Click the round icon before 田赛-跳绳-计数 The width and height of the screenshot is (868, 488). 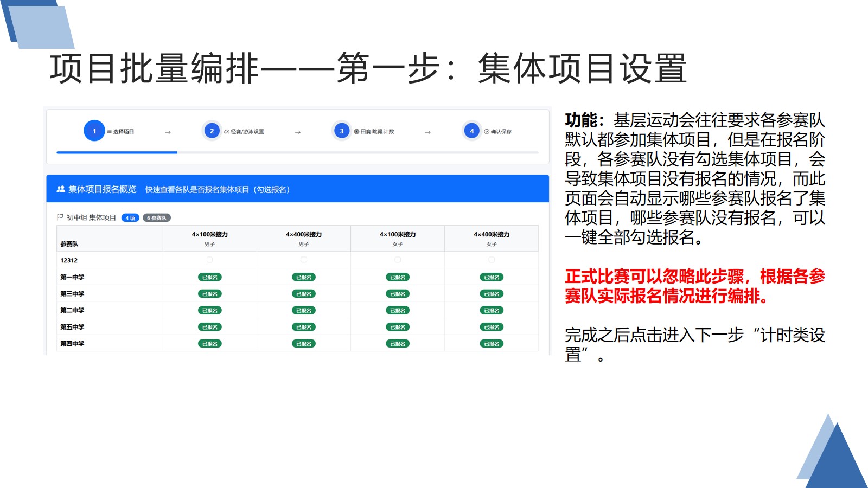point(356,131)
